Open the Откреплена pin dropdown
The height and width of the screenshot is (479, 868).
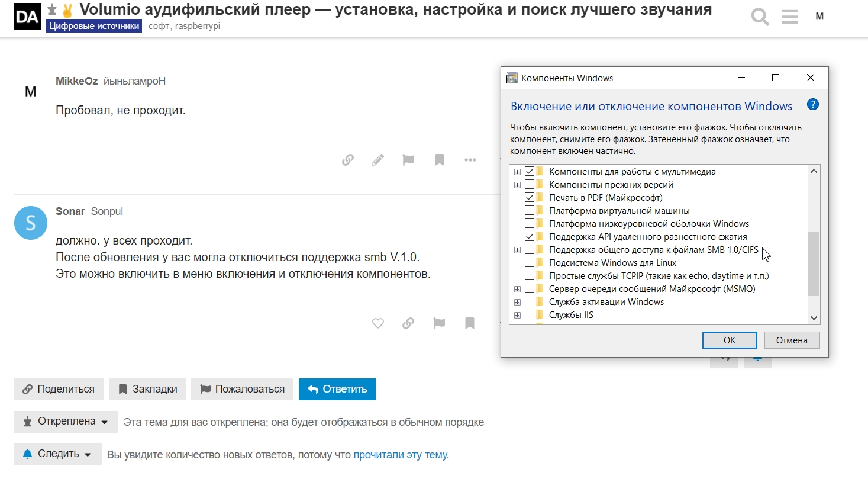66,422
